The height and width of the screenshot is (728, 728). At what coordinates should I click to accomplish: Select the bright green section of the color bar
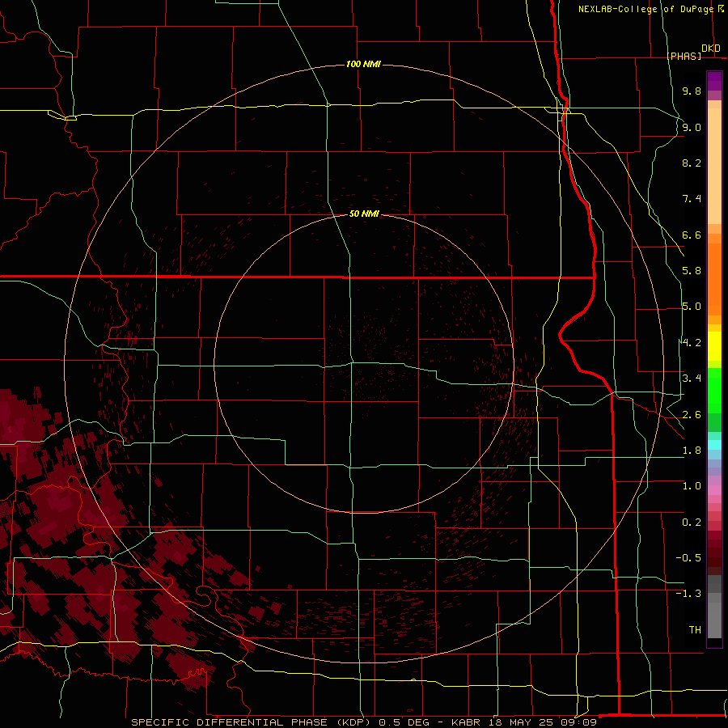click(714, 390)
